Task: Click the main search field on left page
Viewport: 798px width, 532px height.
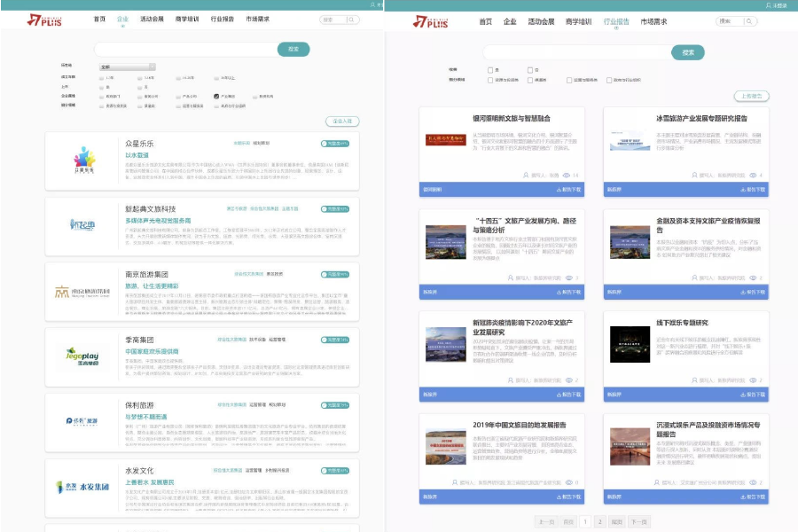Action: [x=186, y=49]
